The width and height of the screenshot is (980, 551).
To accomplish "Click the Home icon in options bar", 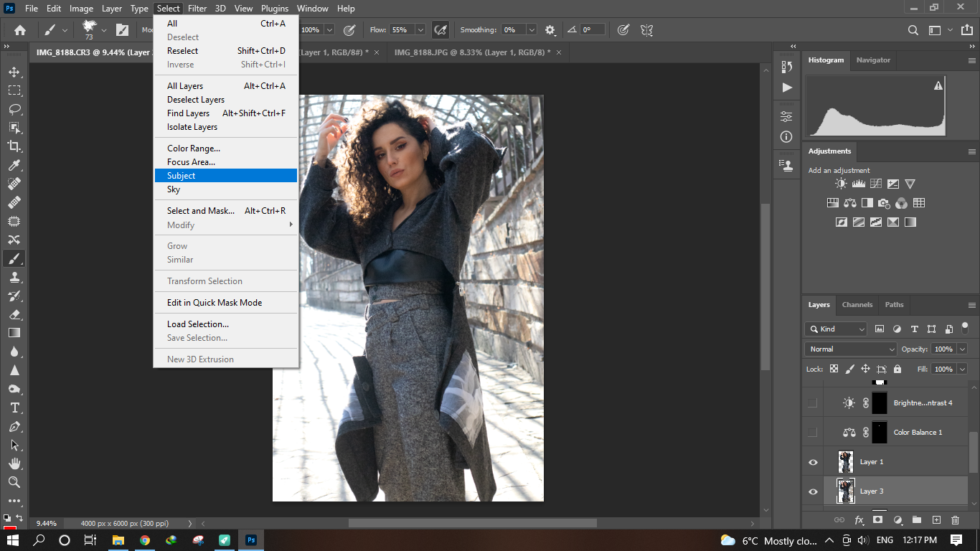I will (x=20, y=30).
